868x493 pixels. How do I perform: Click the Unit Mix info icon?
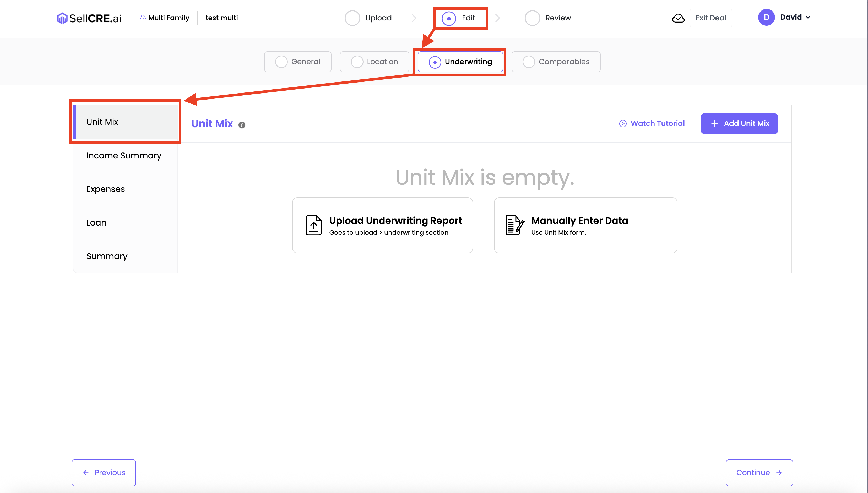[242, 125]
